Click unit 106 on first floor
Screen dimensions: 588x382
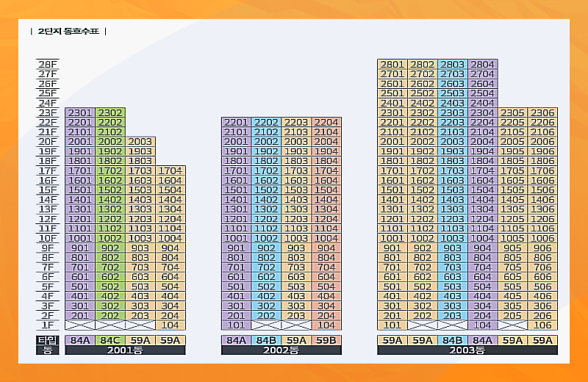click(x=542, y=325)
